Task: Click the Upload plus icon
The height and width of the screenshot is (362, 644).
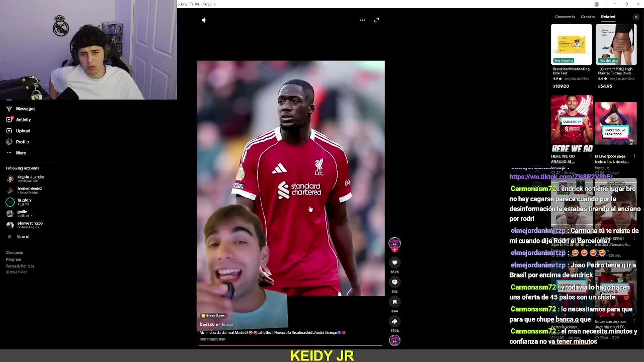Action: point(9,131)
